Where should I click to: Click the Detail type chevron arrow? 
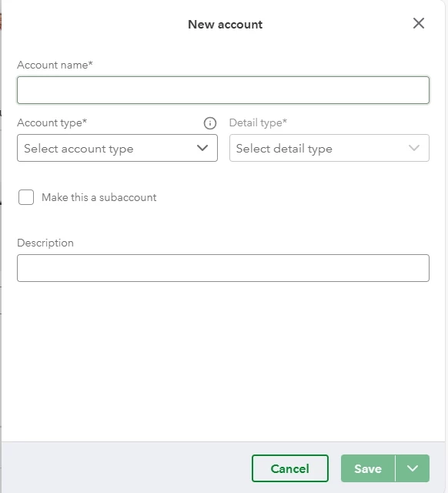pyautogui.click(x=414, y=148)
